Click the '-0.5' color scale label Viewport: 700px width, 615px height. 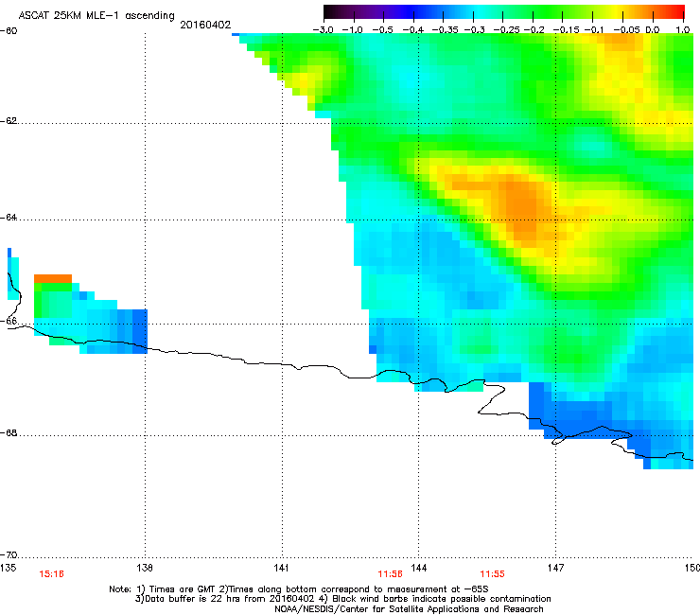tap(382, 30)
